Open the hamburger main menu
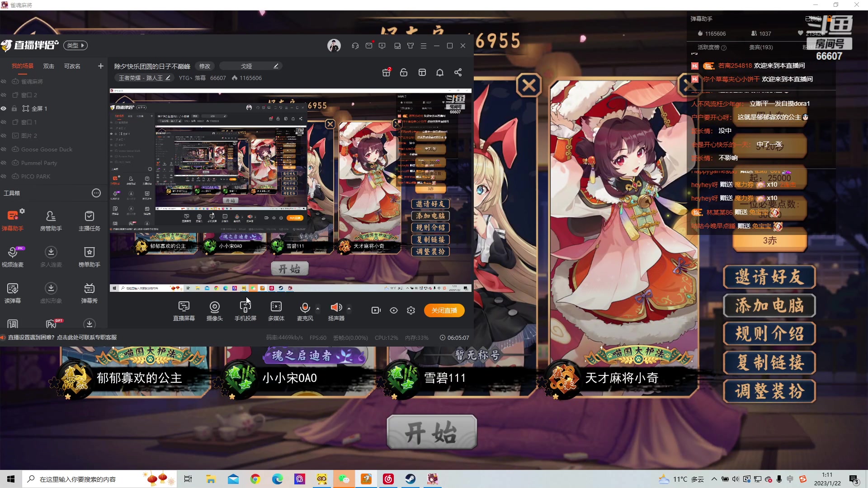 pos(424,46)
